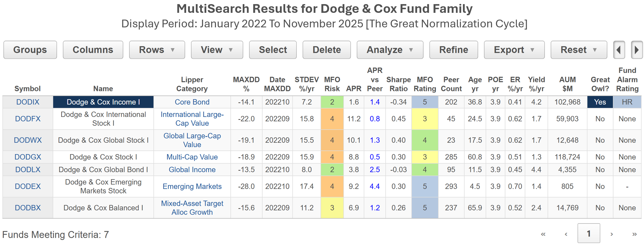Open the View dropdown menu

coord(217,50)
